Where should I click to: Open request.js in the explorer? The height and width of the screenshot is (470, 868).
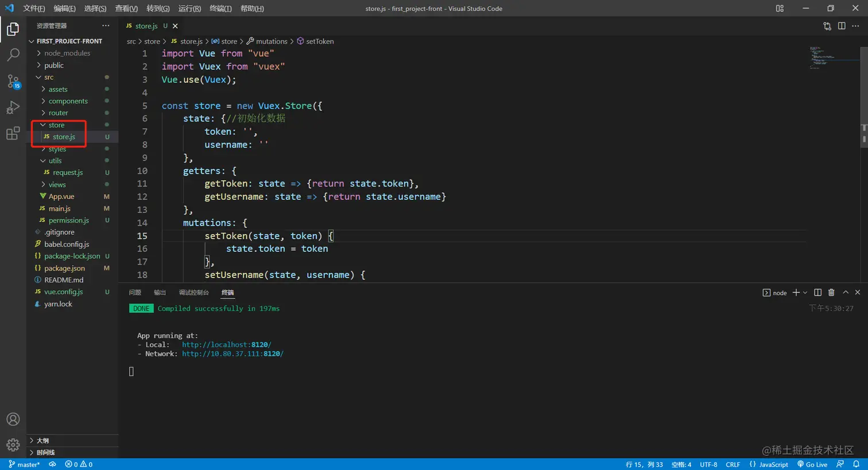[x=68, y=173]
